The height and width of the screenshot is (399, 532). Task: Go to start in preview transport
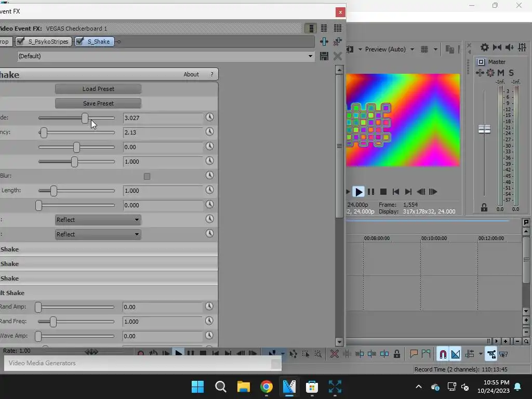(395, 192)
